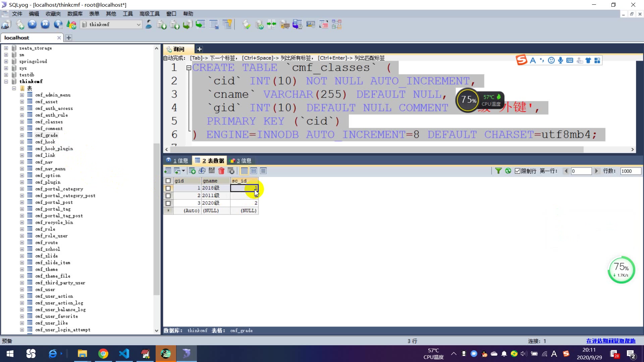Open the 数据库 menu
644x362 pixels.
pos(74,14)
